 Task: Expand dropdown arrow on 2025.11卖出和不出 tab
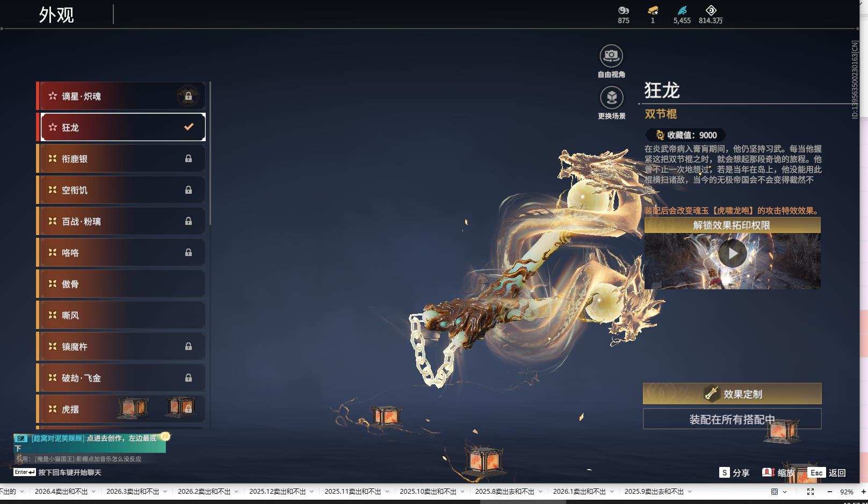coord(387,492)
